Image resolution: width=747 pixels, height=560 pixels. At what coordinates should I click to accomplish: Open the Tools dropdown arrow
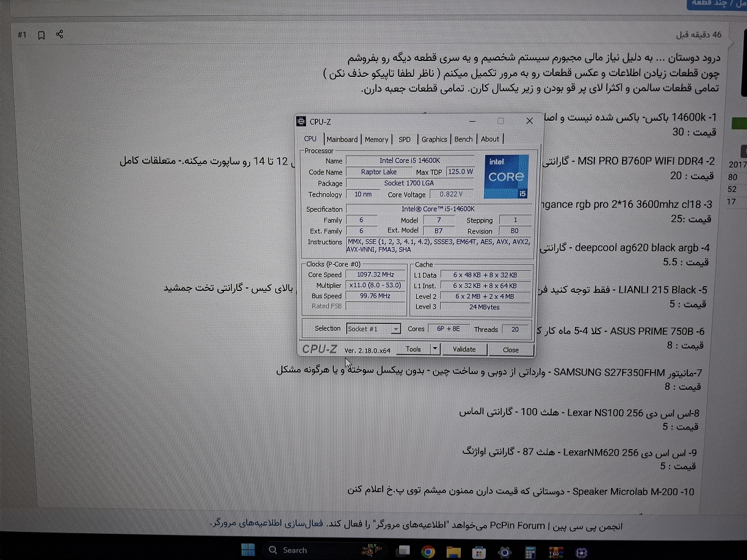[435, 350]
